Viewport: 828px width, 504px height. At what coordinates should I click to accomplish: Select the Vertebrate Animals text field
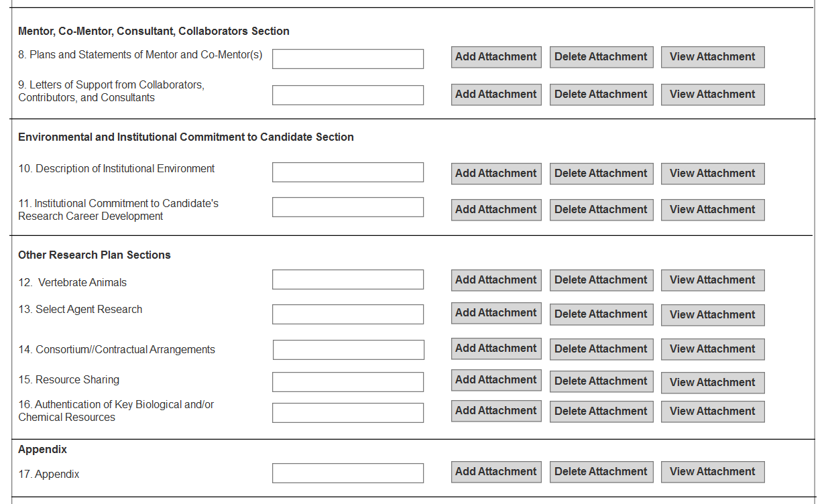348,279
